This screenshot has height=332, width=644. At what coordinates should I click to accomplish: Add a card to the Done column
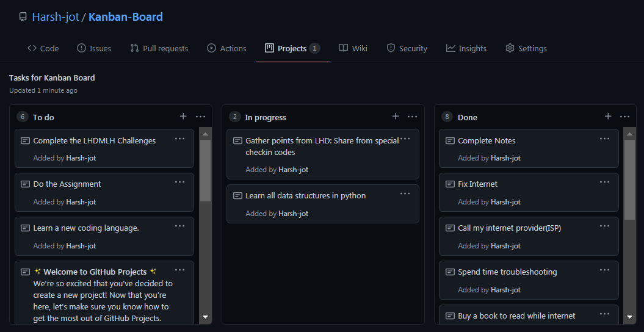[x=608, y=117]
